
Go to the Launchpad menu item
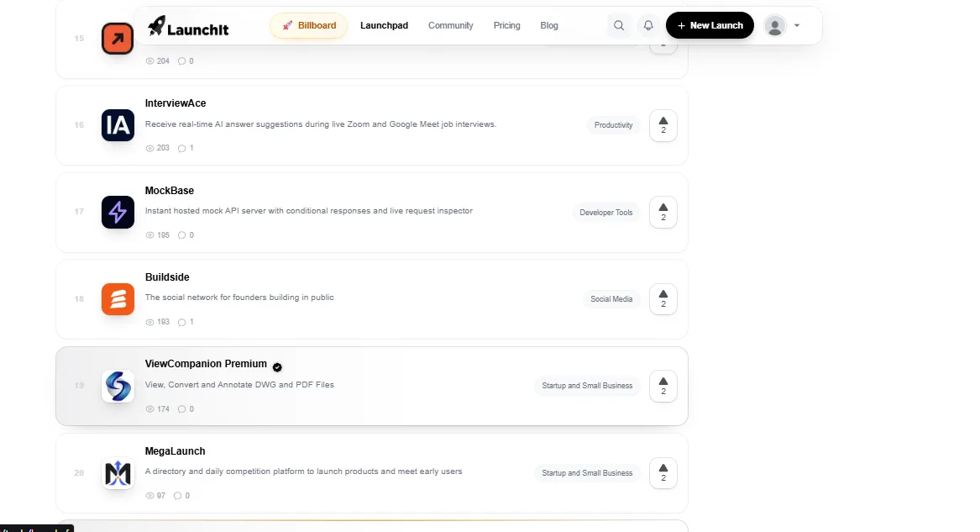[x=384, y=25]
